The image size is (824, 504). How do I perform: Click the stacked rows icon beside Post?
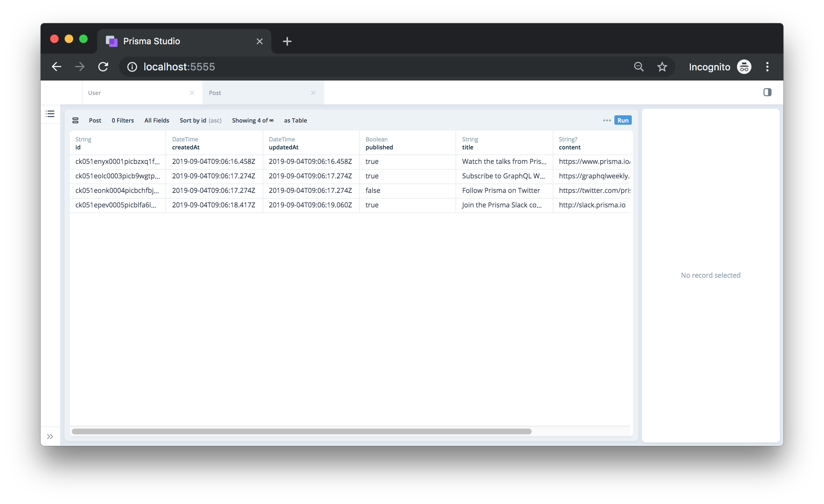click(x=75, y=120)
